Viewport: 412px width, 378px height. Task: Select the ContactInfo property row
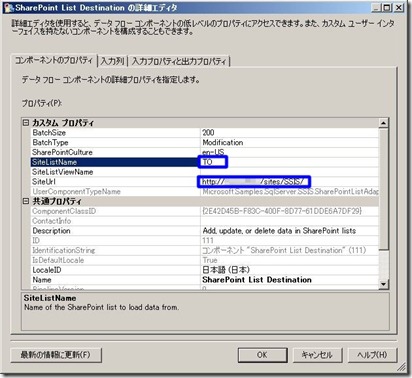[x=205, y=221]
